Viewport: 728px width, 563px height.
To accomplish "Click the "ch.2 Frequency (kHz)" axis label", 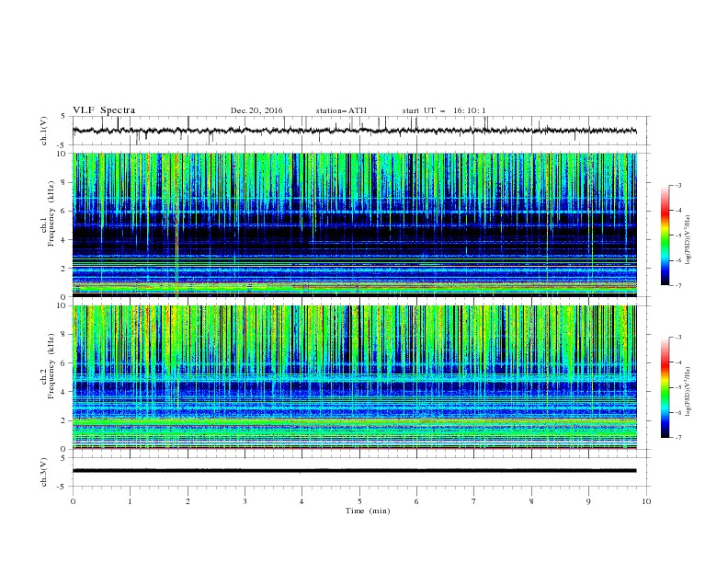I will 47,366.
